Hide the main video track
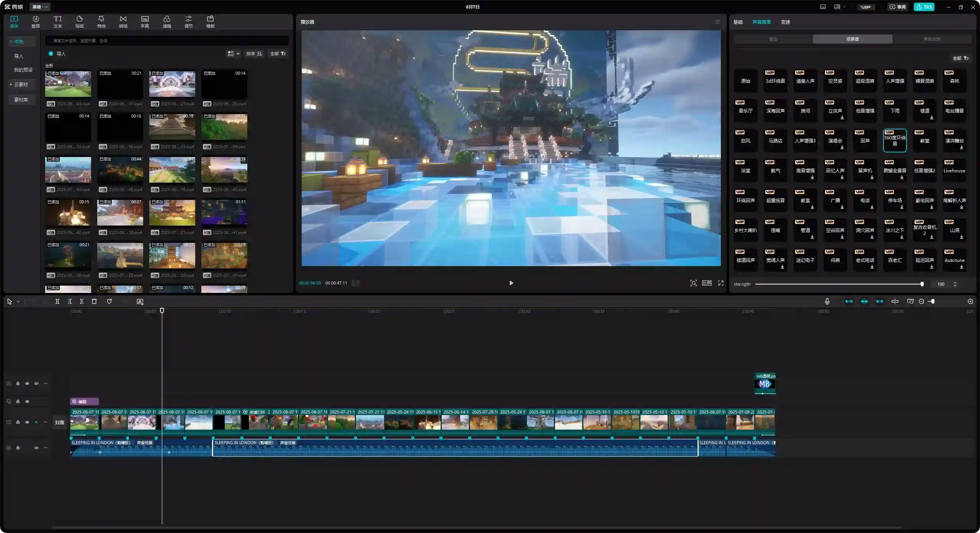Image resolution: width=980 pixels, height=533 pixels. 27,422
